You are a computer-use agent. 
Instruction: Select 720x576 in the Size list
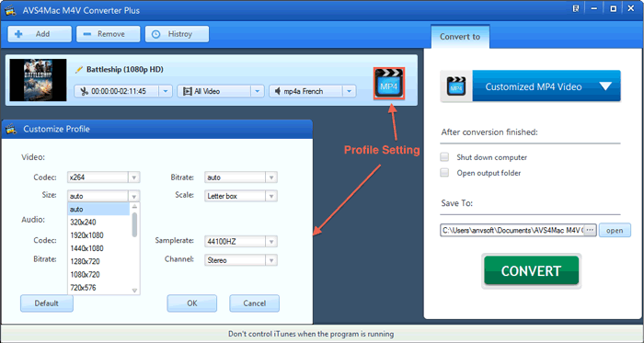click(x=99, y=288)
